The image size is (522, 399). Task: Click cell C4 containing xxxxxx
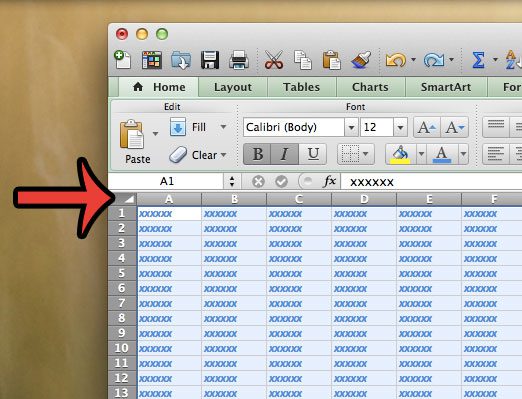click(299, 258)
